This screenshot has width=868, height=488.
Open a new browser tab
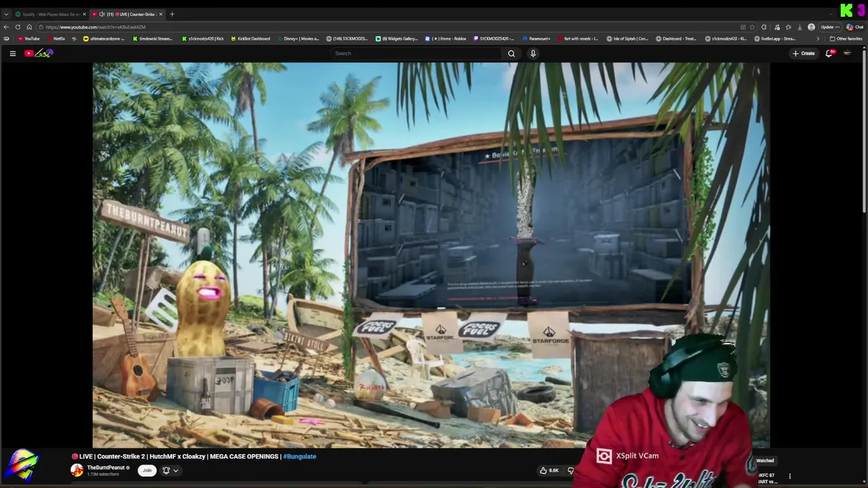click(x=172, y=14)
